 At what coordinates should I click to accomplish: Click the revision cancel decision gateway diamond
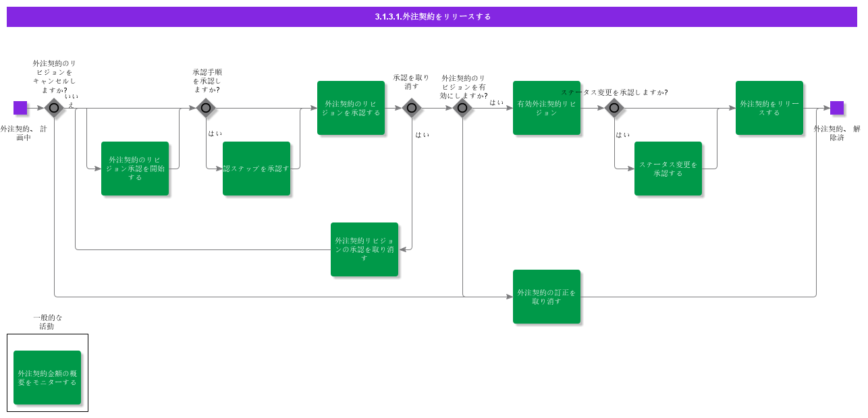tap(54, 108)
